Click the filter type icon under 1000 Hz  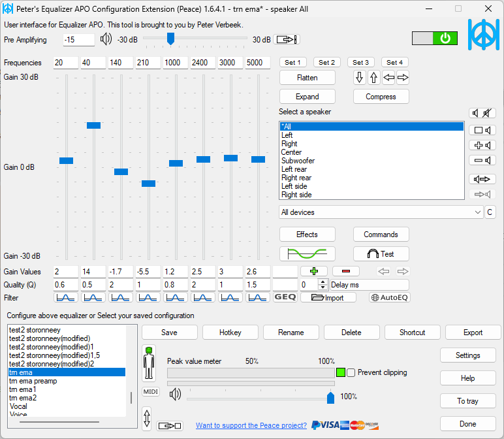click(x=176, y=297)
